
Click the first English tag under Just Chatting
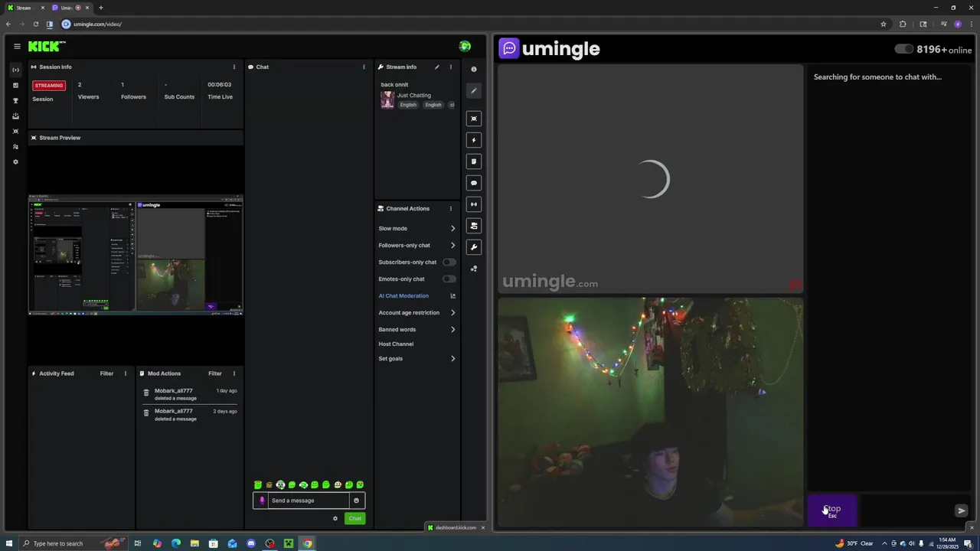[408, 105]
